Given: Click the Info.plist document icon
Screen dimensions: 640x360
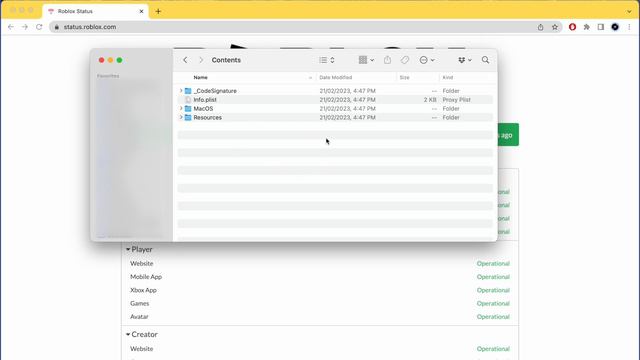Looking at the screenshot, I should [x=188, y=100].
